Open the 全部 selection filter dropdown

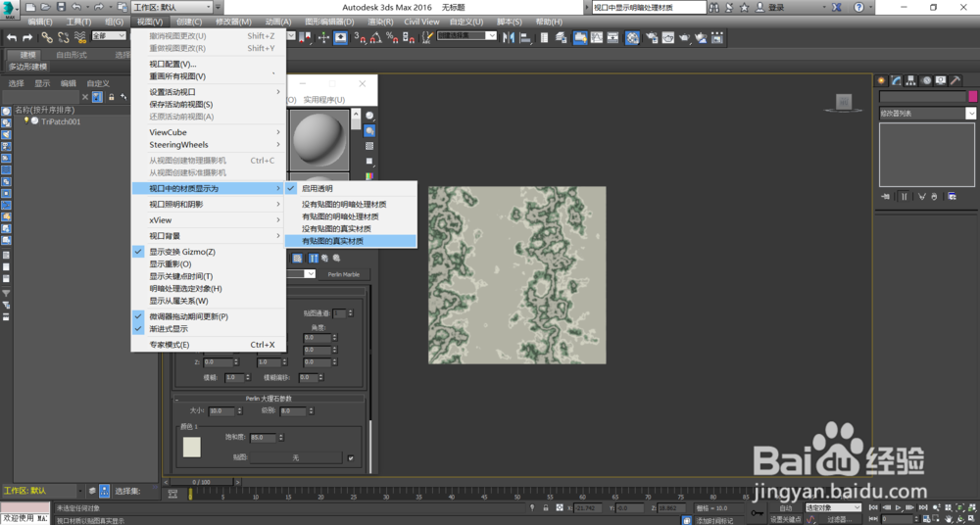point(109,35)
